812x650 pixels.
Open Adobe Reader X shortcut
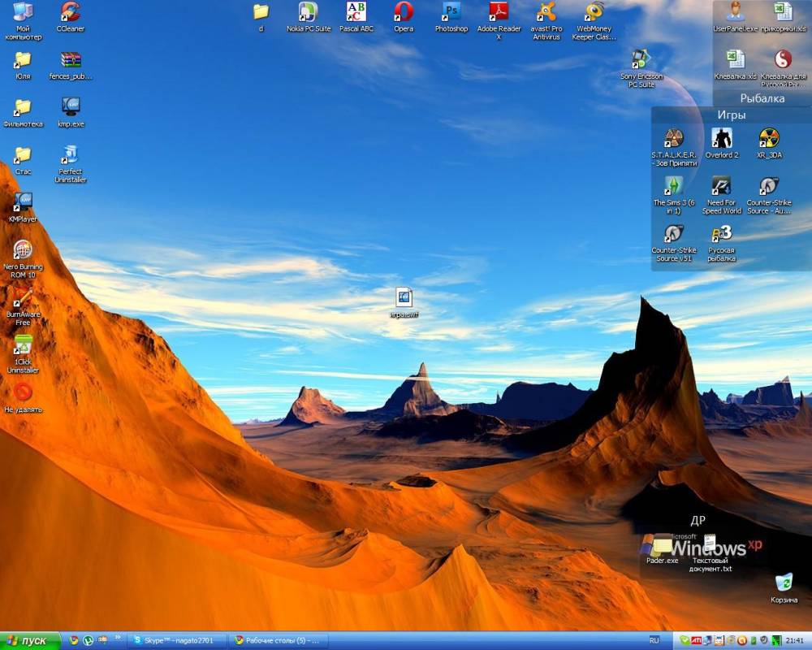tap(499, 12)
